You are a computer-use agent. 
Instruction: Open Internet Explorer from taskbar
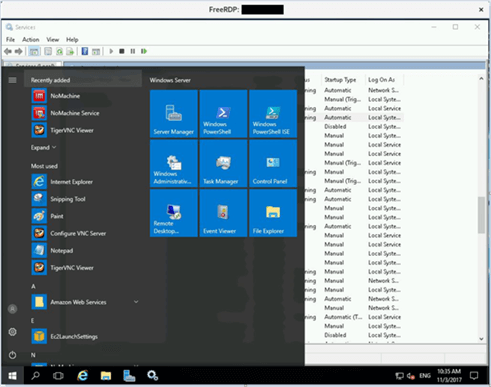[82, 376]
